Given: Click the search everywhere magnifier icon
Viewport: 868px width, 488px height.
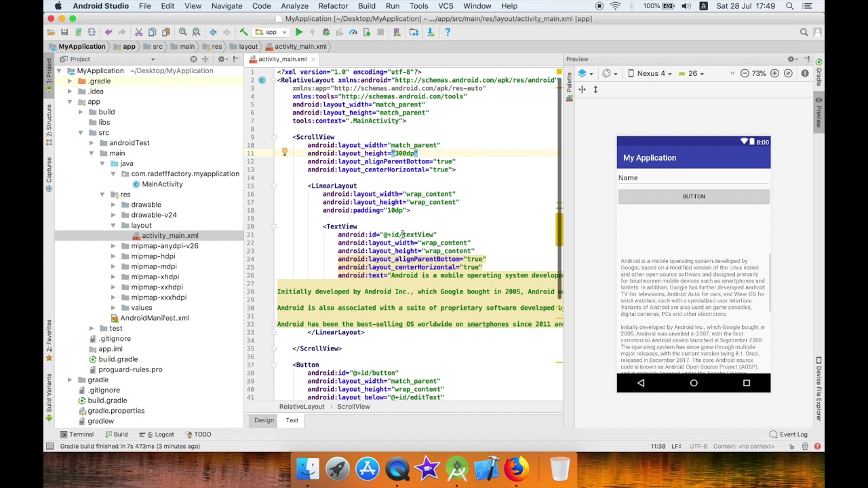Looking at the screenshot, I should point(804,32).
